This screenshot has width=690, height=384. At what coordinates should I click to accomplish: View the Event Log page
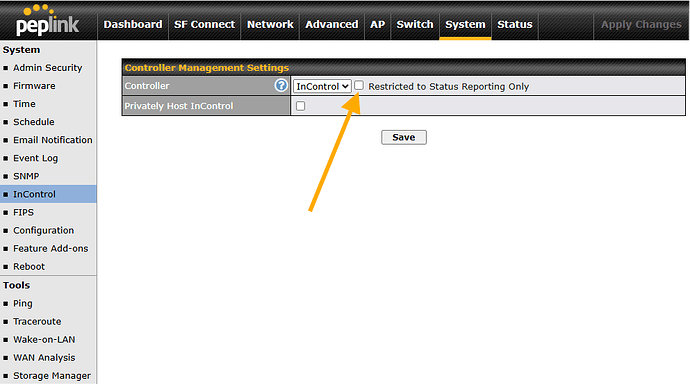[36, 158]
